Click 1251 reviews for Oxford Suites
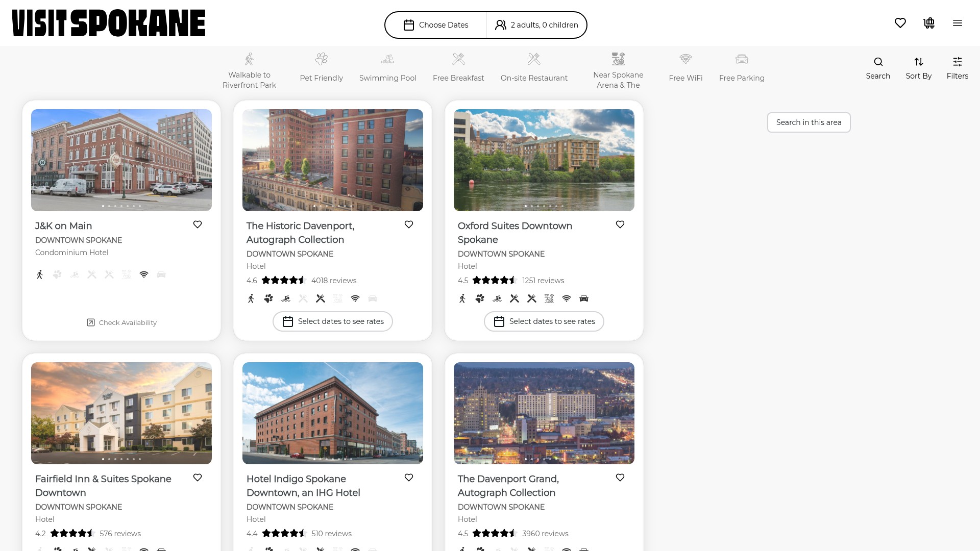 coord(543,281)
